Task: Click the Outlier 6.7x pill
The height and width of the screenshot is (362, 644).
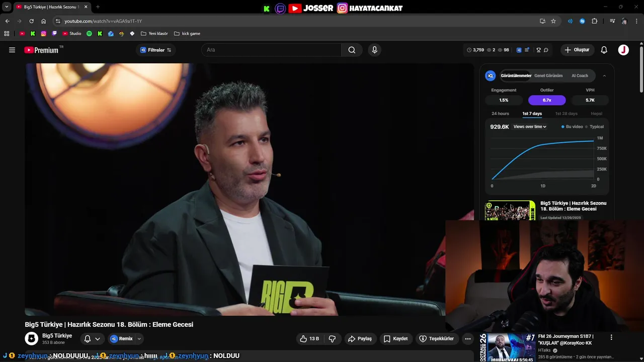Action: click(x=547, y=100)
